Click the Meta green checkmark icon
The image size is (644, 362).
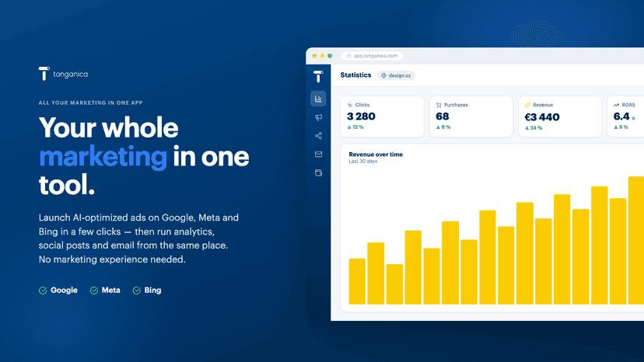[x=94, y=291]
